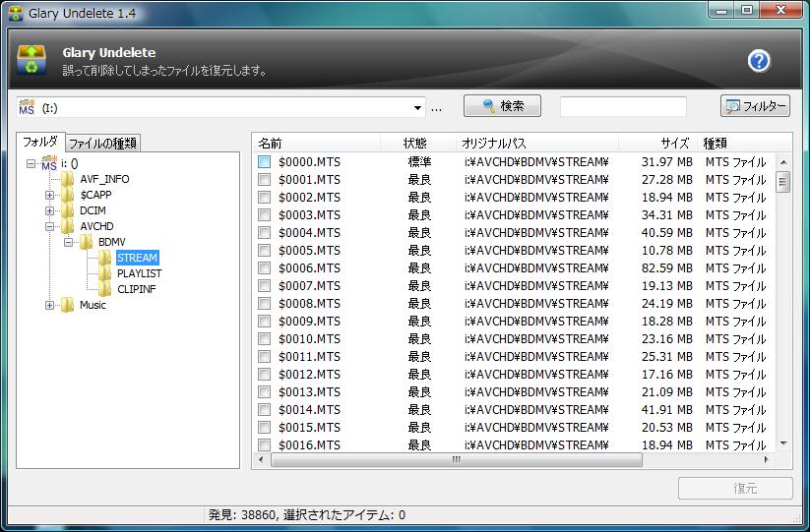The image size is (810, 532).
Task: Open the blue help question mark icon
Action: click(759, 61)
